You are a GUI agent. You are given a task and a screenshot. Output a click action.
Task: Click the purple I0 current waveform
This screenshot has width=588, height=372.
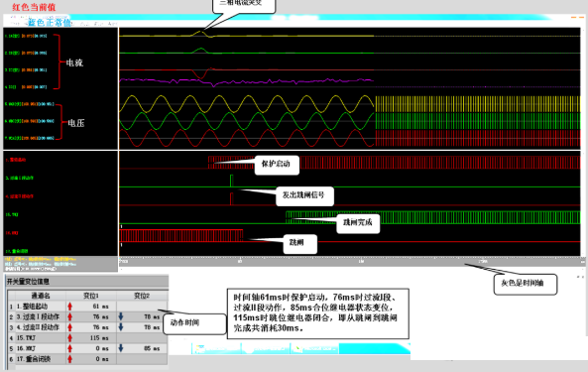(x=246, y=81)
